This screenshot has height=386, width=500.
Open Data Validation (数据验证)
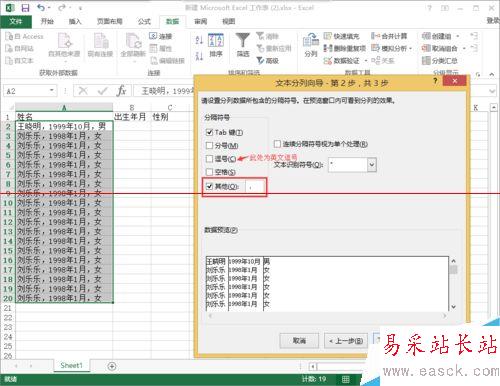click(342, 61)
